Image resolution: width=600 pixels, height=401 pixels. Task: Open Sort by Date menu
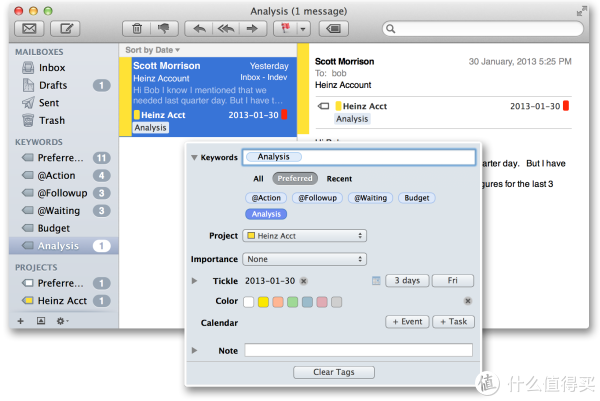(152, 49)
